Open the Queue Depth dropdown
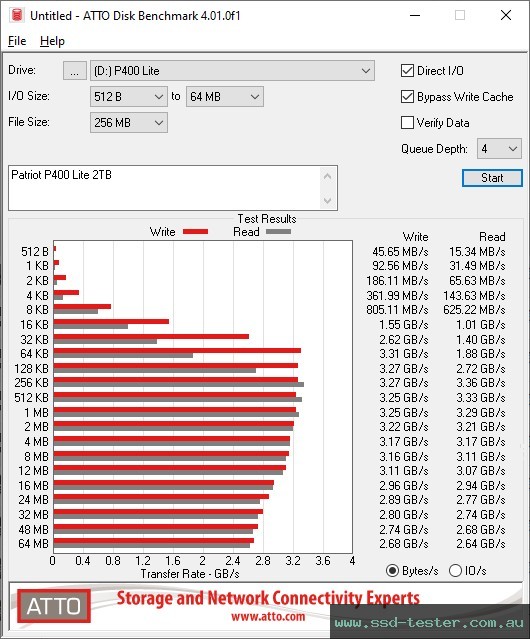The width and height of the screenshot is (530, 639). pos(499,149)
